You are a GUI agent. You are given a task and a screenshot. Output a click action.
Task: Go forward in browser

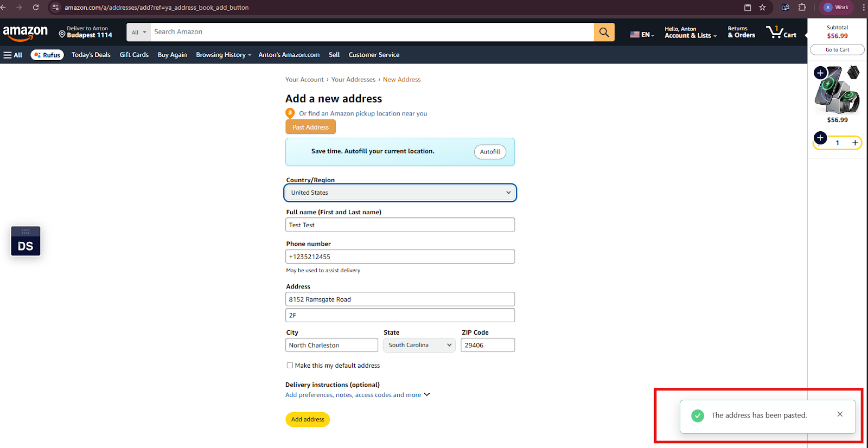[19, 8]
